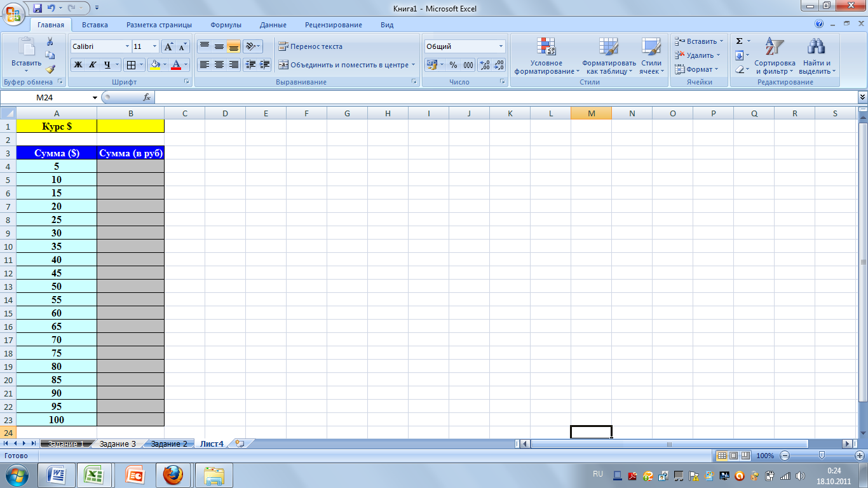
Task: Click the font color A icon
Action: pyautogui.click(x=176, y=65)
